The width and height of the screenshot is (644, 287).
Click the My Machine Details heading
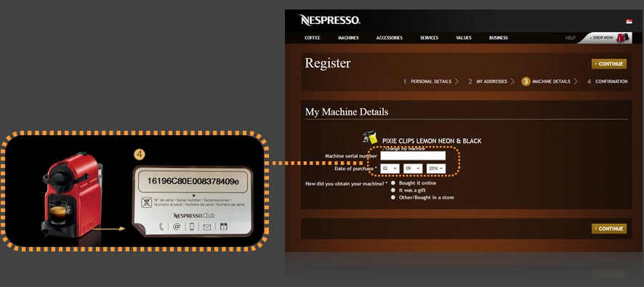coord(347,112)
